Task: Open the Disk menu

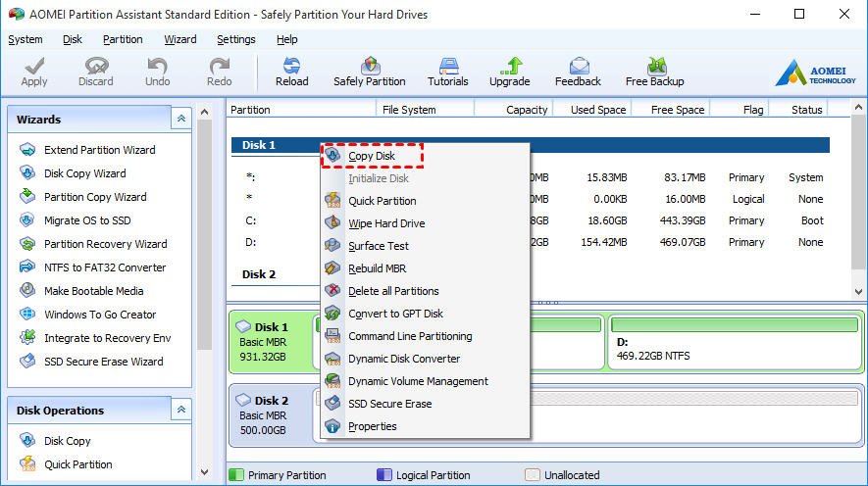Action: (73, 39)
